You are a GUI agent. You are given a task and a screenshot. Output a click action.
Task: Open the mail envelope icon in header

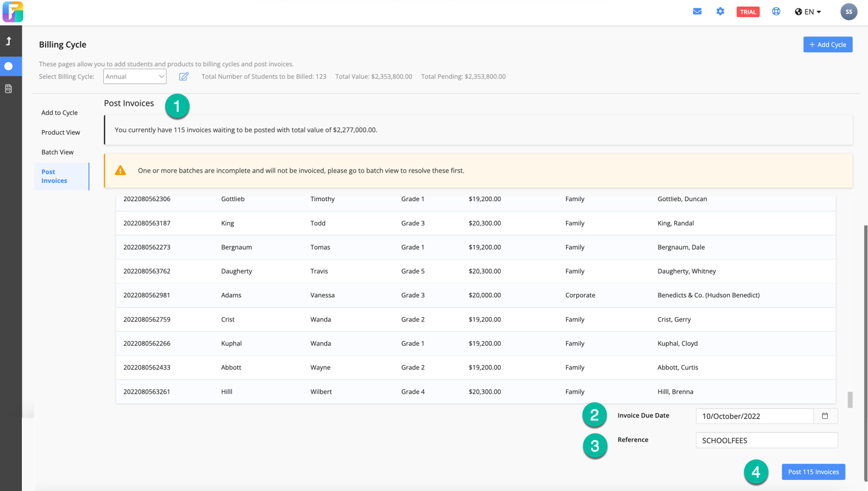point(697,12)
